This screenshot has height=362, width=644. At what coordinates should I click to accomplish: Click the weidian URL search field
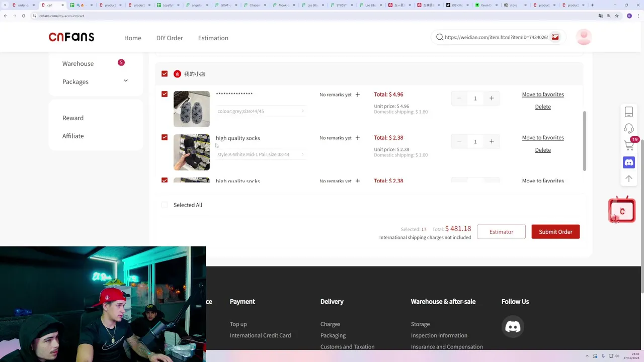point(496,37)
